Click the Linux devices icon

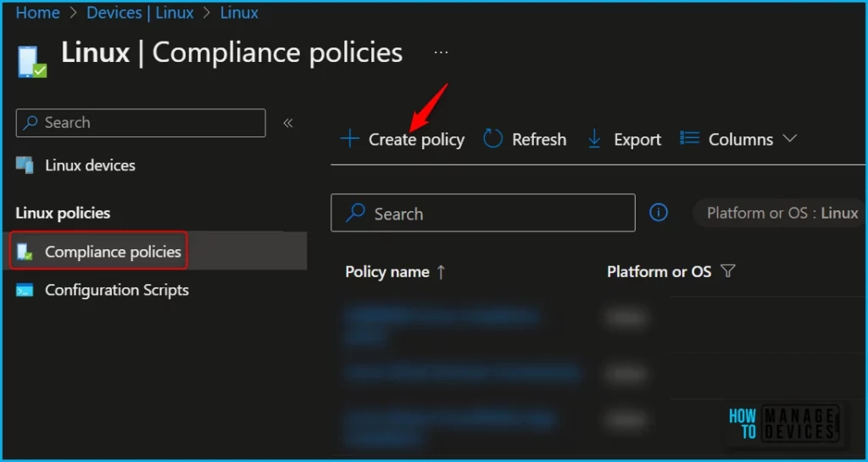(25, 165)
